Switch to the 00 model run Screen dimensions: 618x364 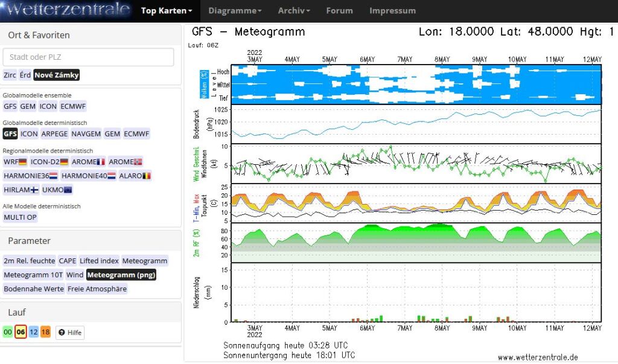(8, 332)
